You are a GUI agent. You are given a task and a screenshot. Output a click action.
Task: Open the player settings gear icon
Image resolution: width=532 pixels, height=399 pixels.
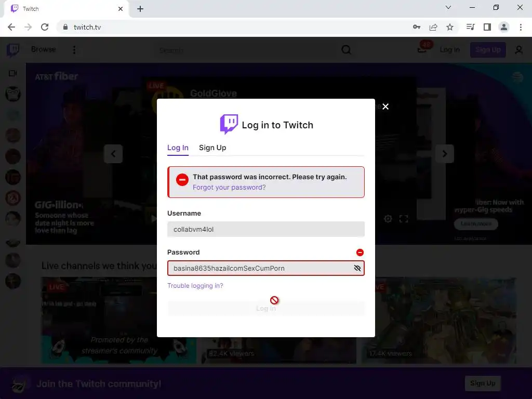click(x=388, y=219)
